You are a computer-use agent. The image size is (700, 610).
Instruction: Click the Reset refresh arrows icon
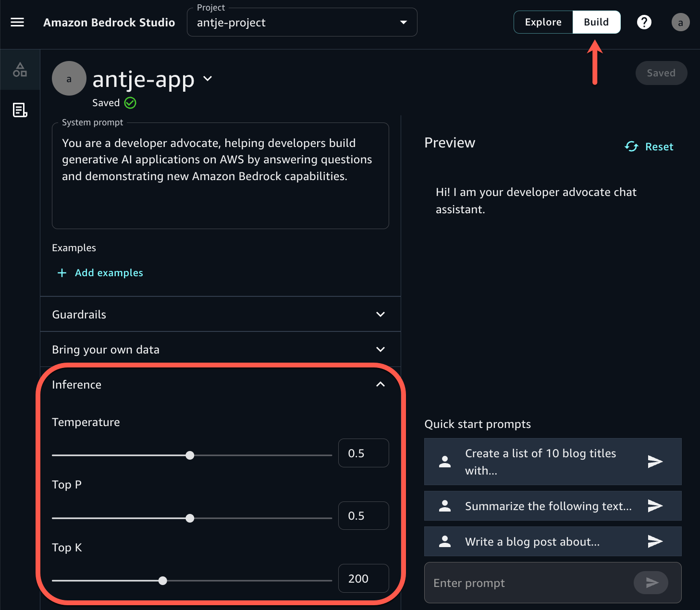[631, 146]
